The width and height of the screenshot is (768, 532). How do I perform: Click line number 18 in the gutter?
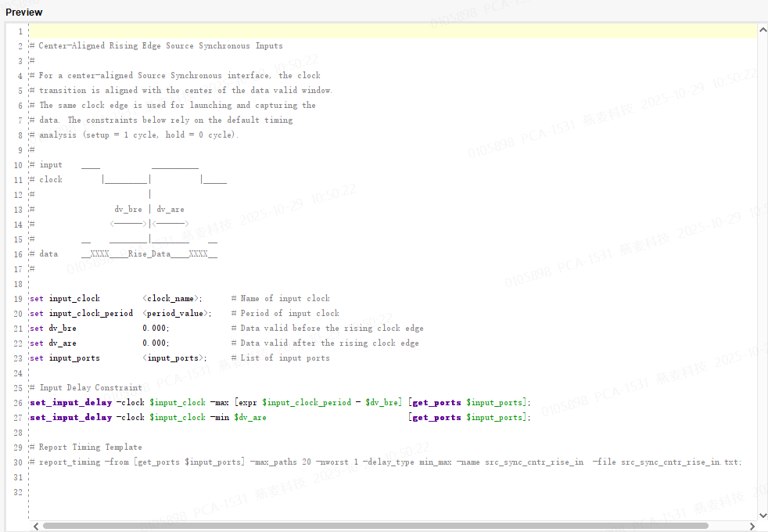[18, 284]
